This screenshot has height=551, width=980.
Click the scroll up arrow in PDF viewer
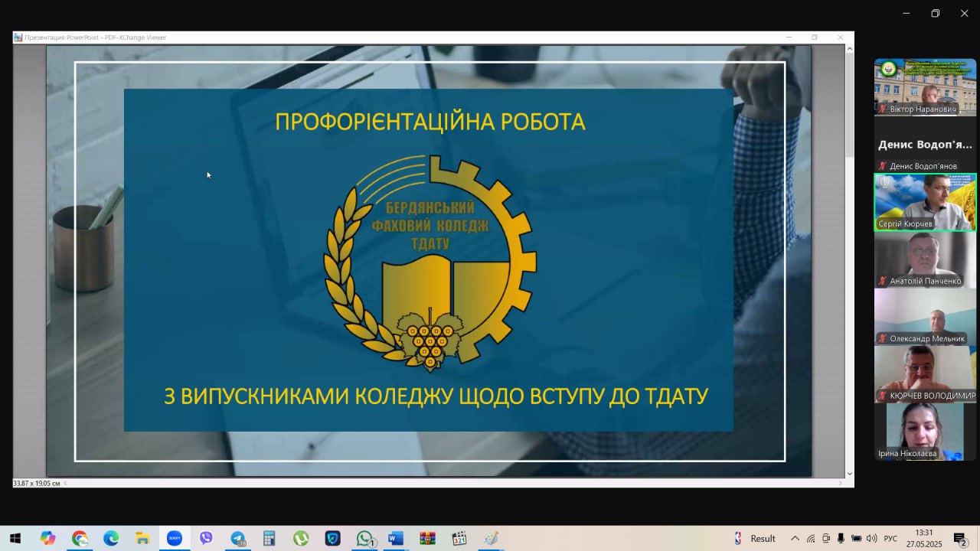[849, 49]
